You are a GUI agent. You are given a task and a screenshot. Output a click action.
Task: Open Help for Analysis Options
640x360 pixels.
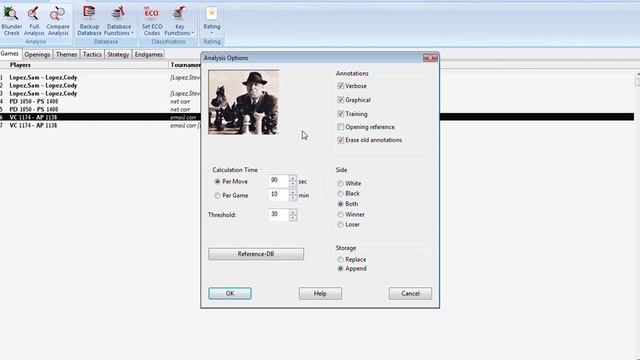320,293
